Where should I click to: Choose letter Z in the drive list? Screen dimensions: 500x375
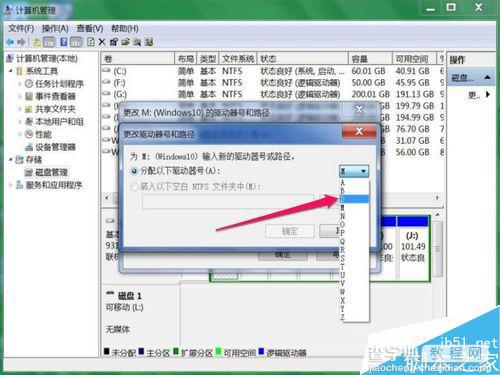(354, 317)
